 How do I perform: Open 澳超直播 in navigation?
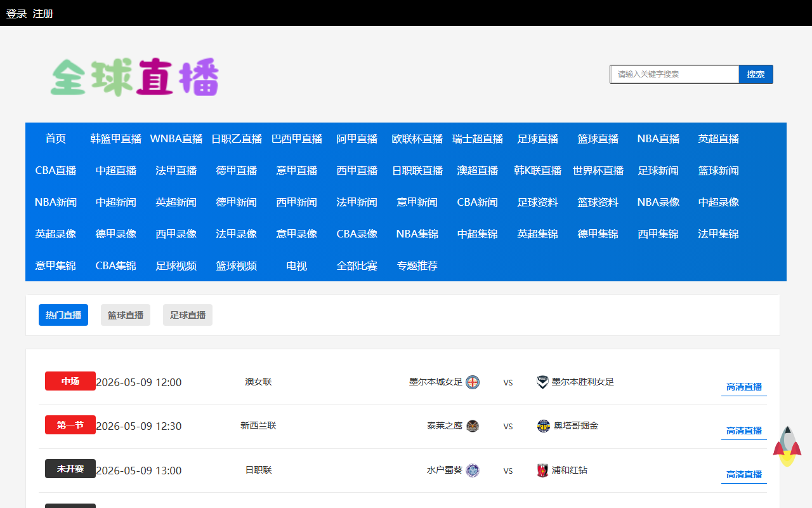point(478,170)
